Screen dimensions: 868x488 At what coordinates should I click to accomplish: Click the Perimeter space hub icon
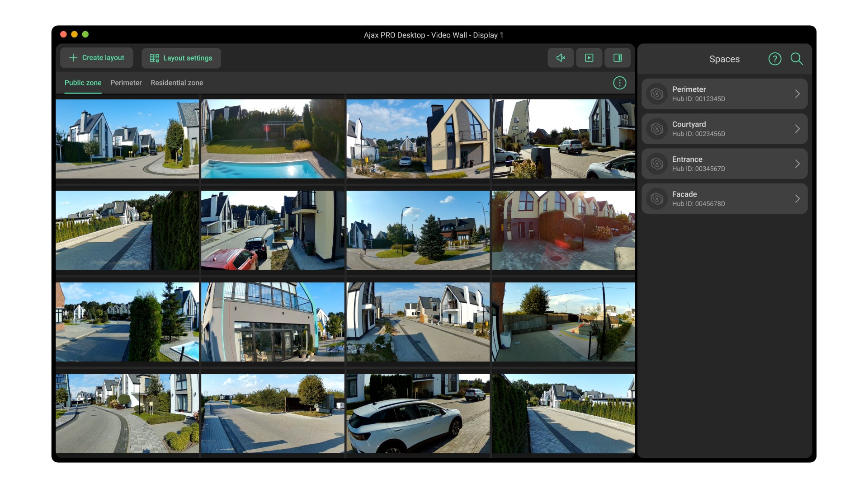657,94
